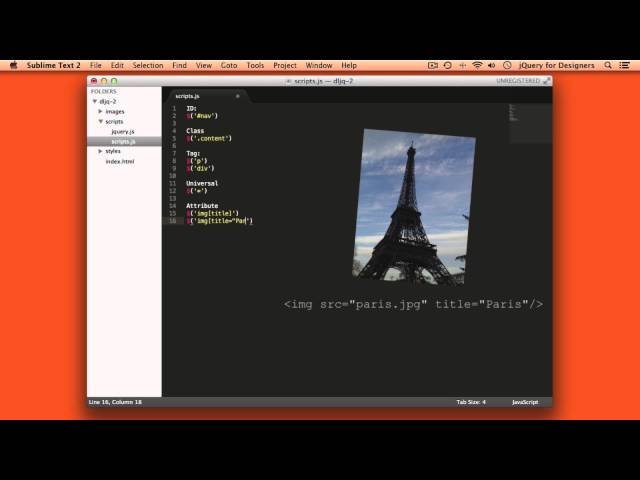
Task: Click the FOLDERS sidebar heading
Action: click(104, 91)
